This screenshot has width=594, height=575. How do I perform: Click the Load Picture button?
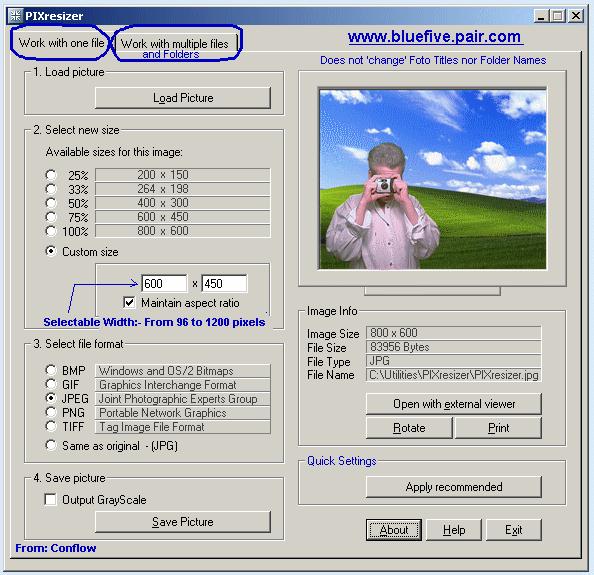pyautogui.click(x=183, y=98)
